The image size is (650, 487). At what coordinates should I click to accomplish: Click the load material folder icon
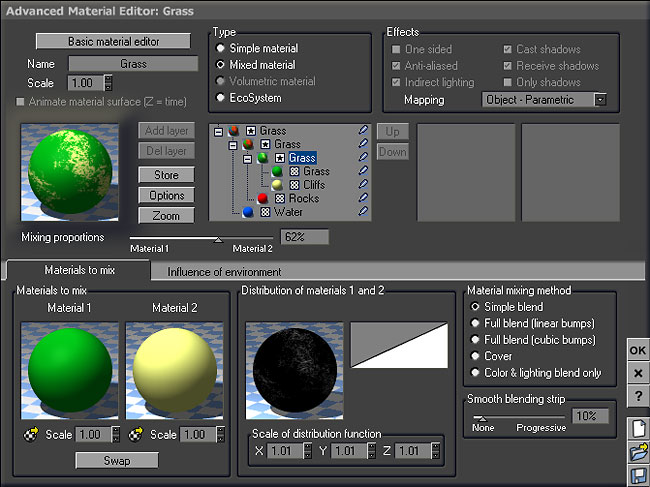pos(637,453)
